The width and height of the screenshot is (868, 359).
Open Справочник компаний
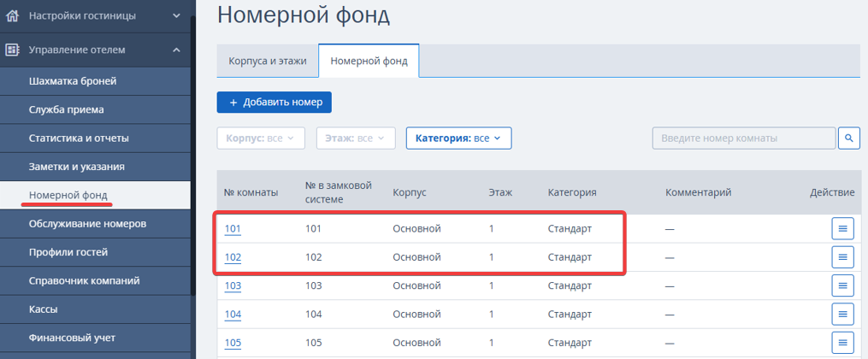(x=95, y=281)
